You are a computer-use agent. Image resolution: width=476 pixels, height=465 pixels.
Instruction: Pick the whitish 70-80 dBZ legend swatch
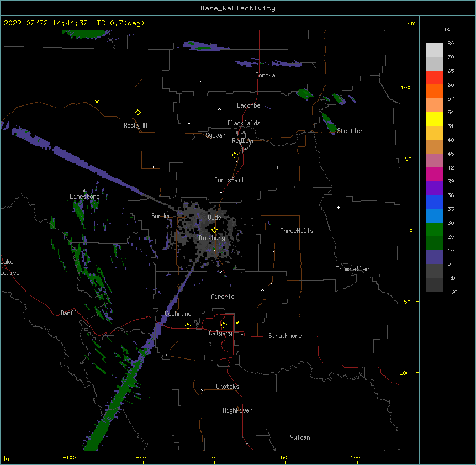[434, 50]
